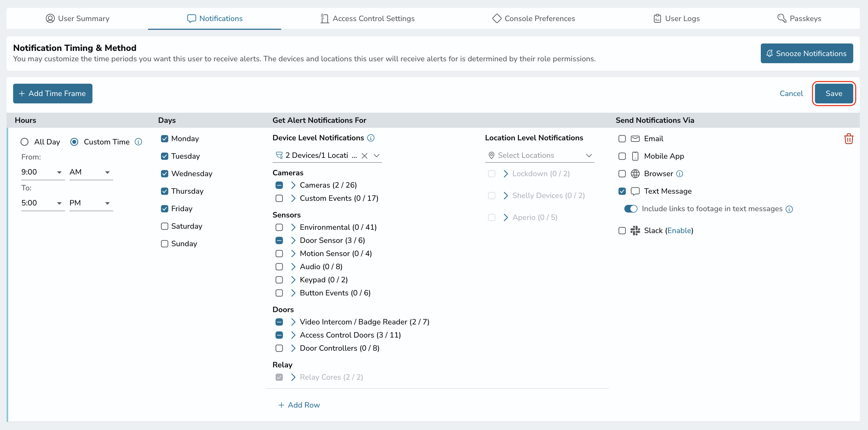Click Snooze Notifications button

pos(806,53)
